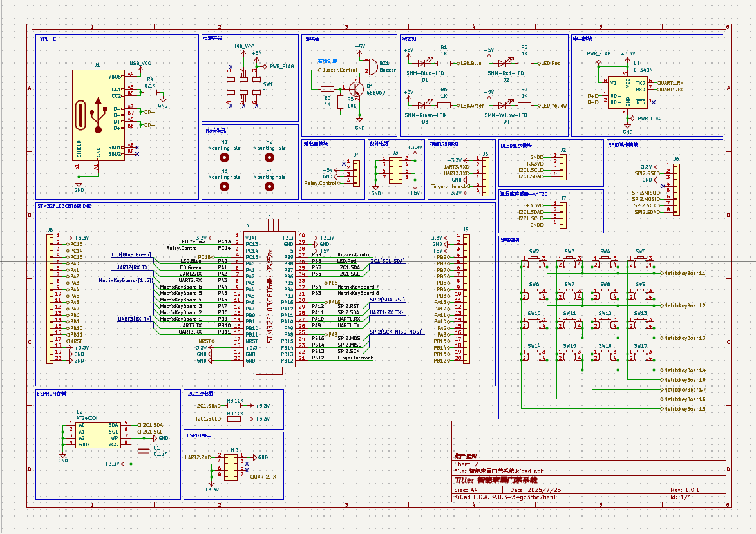Click the Rev: 1.0.1 title block field
The image size is (756, 534).
coord(685,490)
